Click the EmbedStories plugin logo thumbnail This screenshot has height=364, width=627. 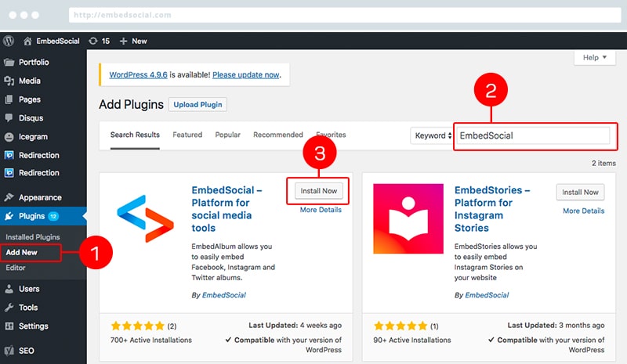click(408, 218)
